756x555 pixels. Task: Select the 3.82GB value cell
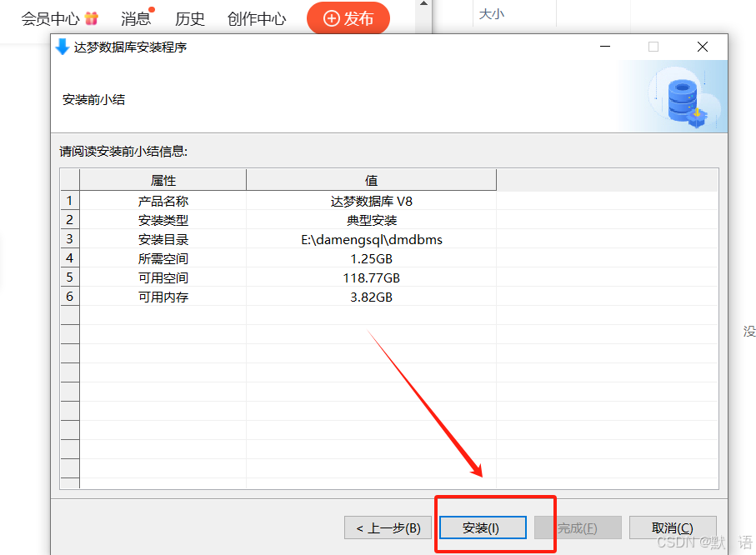371,297
